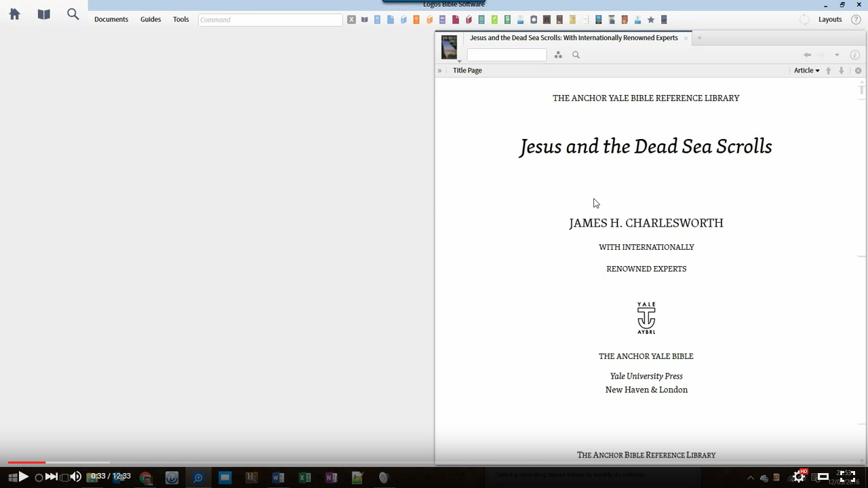868x488 pixels.
Task: Go to next article with down arrow
Action: [841, 71]
